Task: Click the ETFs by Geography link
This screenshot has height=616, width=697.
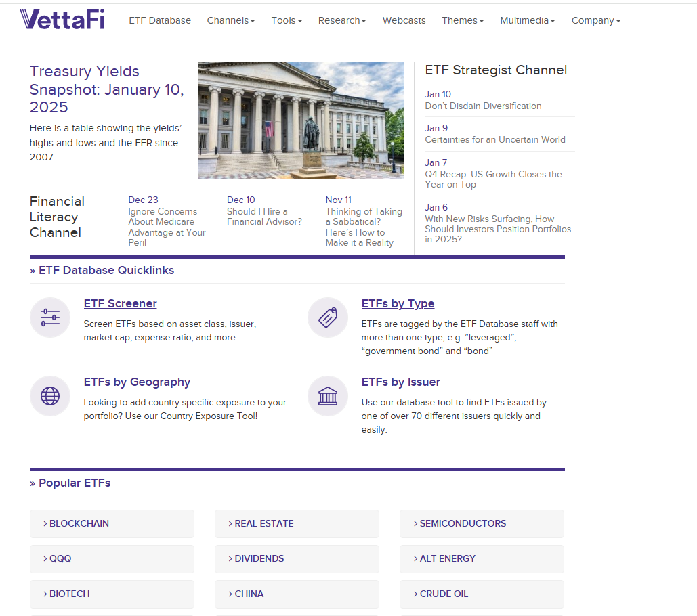Action: [x=137, y=382]
